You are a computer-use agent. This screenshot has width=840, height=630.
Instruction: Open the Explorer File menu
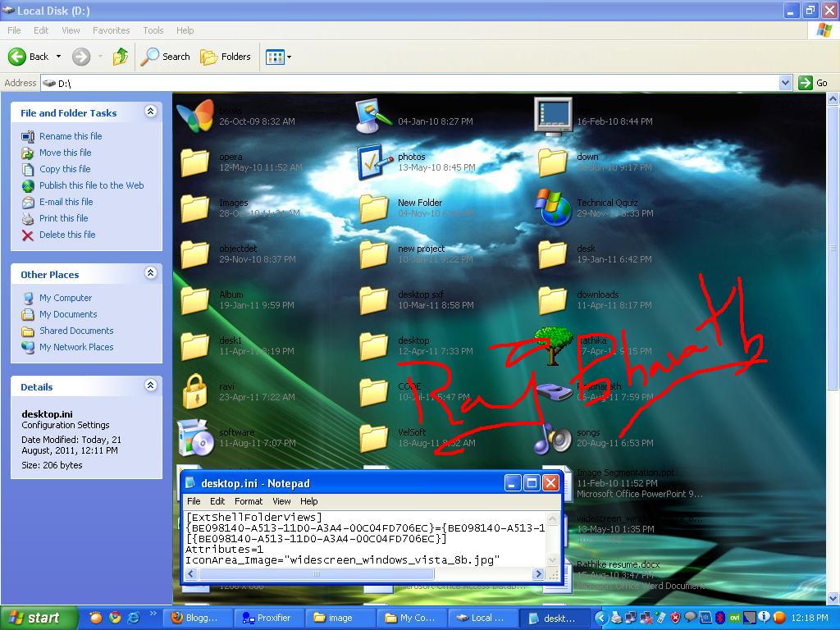(x=14, y=30)
